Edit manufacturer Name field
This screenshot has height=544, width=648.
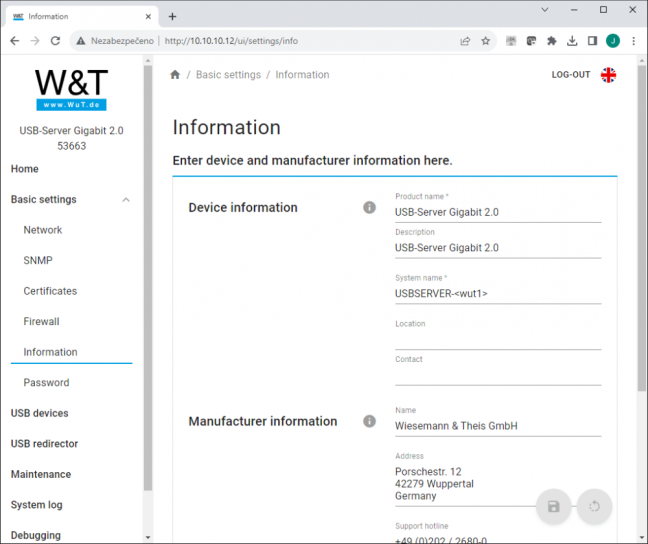coord(498,426)
